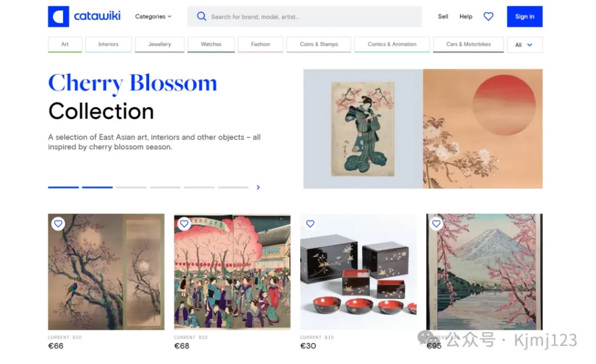Select the Fashion category tab
This screenshot has height=364, width=596.
[x=260, y=44]
